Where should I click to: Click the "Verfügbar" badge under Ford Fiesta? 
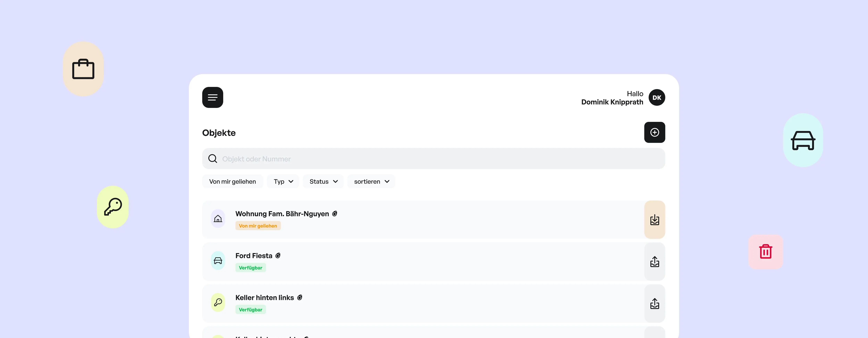point(251,268)
